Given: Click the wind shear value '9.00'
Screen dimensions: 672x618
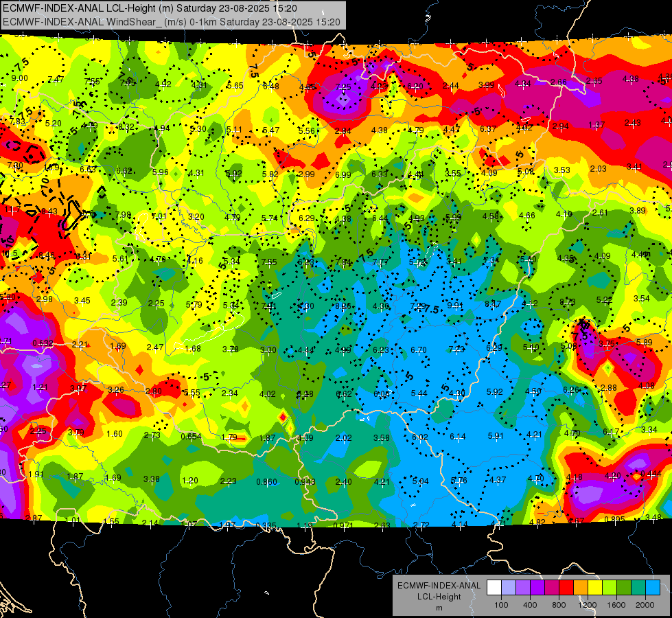Looking at the screenshot, I should tap(19, 78).
